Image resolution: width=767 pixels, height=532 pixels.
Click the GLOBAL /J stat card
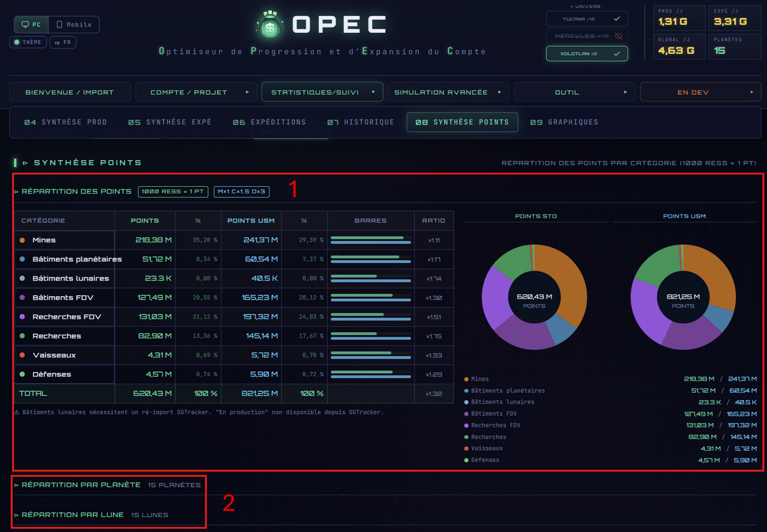(x=679, y=47)
